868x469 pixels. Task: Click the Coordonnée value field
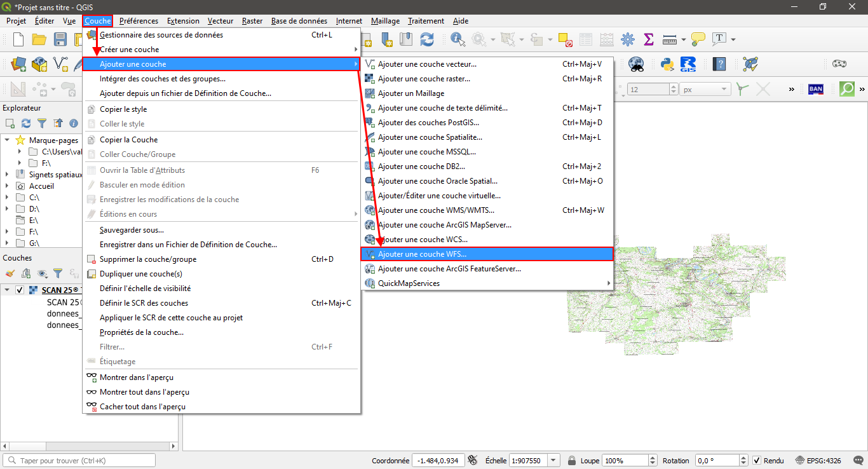click(x=438, y=460)
